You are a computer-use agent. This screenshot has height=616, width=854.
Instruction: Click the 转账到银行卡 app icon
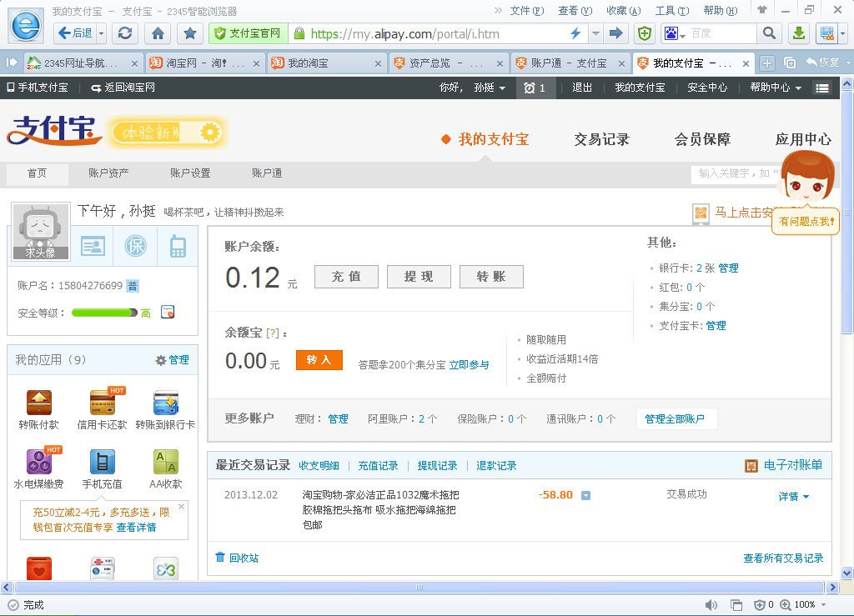tap(165, 403)
